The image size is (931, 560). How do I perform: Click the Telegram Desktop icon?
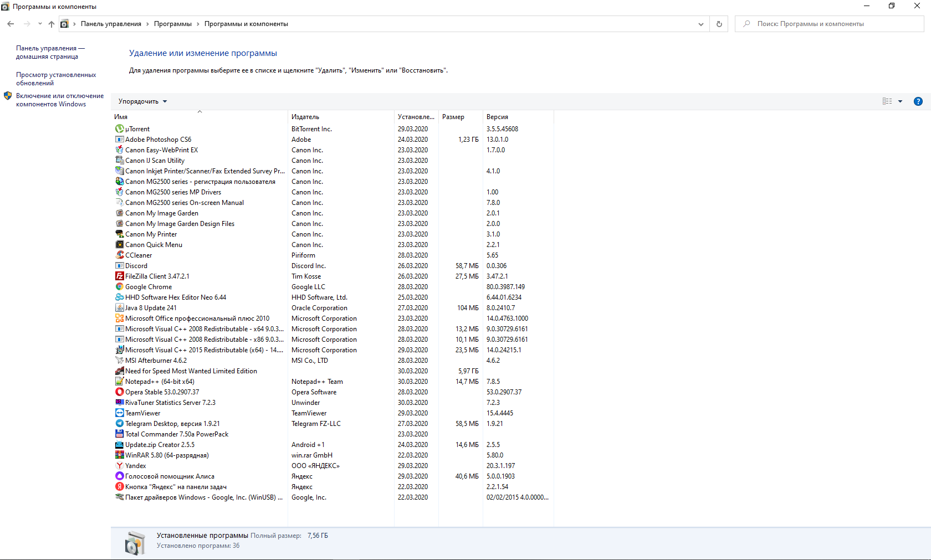119,424
